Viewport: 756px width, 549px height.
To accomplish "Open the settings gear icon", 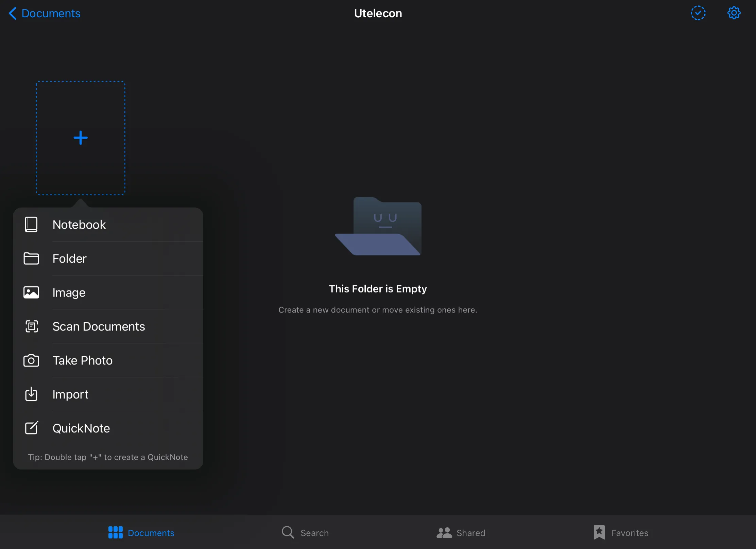I will [x=734, y=13].
